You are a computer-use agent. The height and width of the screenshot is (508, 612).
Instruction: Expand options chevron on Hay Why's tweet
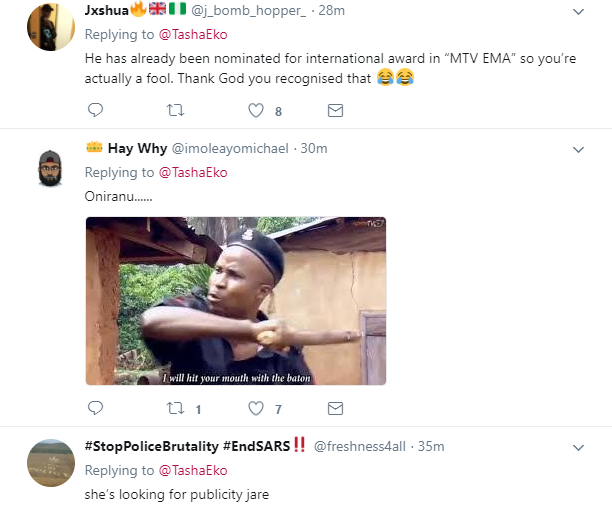(578, 149)
